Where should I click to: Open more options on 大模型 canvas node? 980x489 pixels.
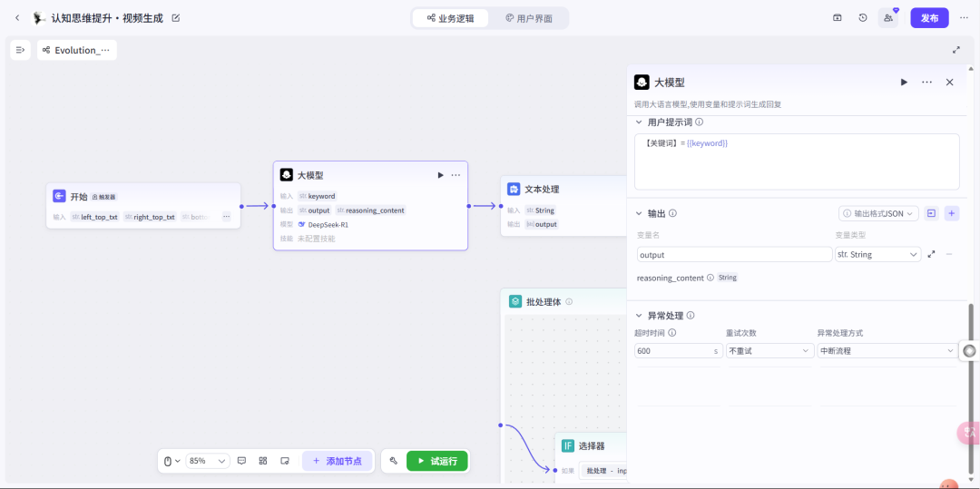coord(456,175)
